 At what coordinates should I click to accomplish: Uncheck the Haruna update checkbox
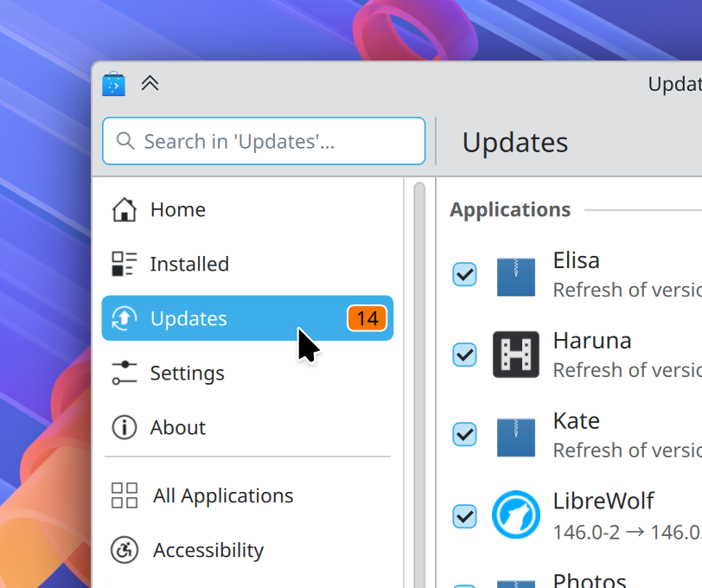pyautogui.click(x=465, y=355)
